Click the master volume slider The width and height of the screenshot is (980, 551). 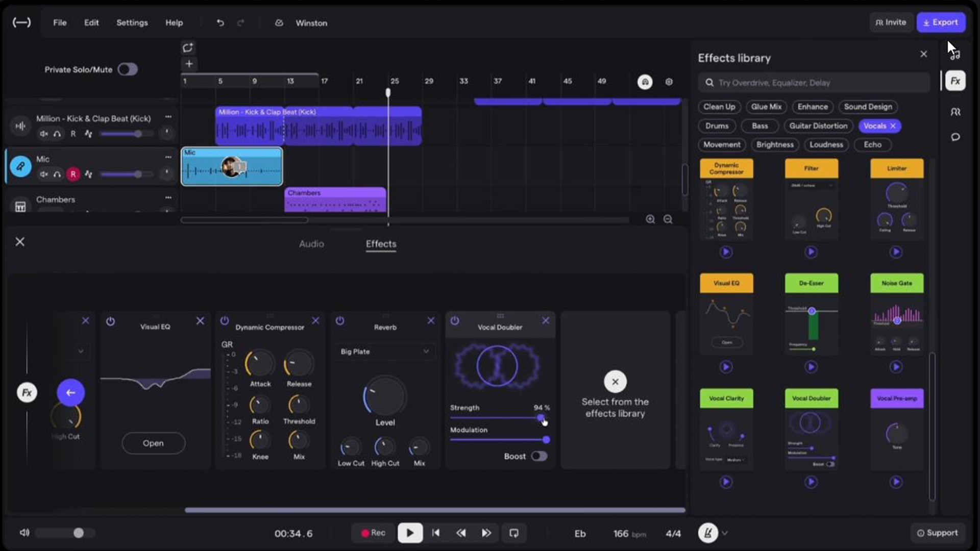[x=65, y=533]
